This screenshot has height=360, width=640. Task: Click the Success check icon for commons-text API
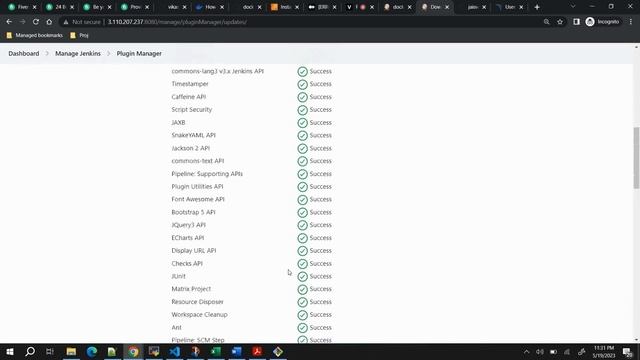coord(302,161)
